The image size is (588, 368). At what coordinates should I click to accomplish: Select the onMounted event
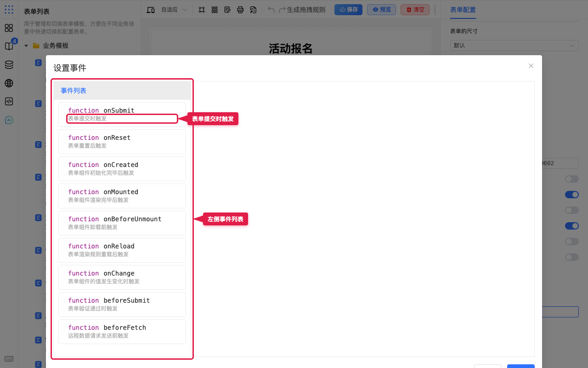click(x=122, y=196)
